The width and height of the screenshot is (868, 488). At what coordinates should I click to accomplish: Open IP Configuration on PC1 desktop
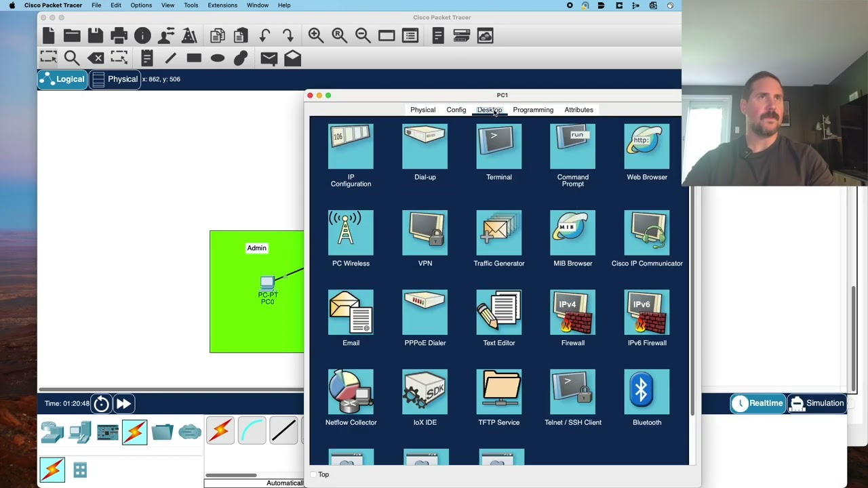[351, 147]
